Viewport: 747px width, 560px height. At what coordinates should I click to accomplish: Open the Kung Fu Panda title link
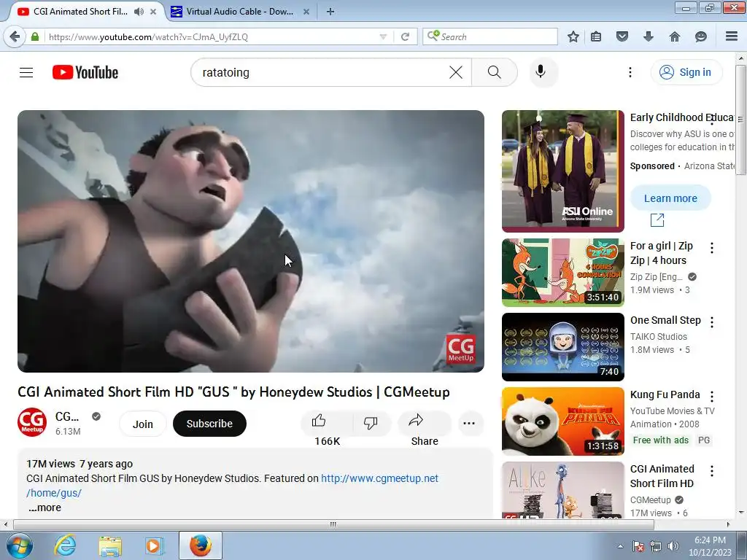pos(665,394)
